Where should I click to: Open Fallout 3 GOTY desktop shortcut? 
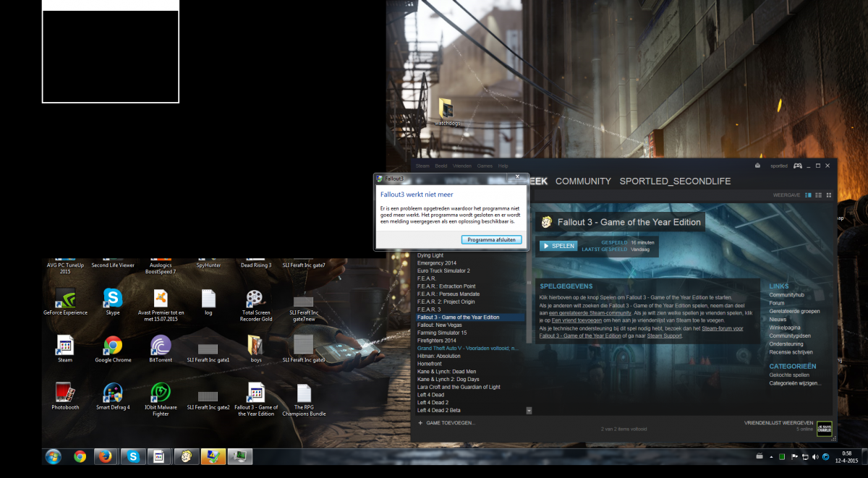pos(256,399)
